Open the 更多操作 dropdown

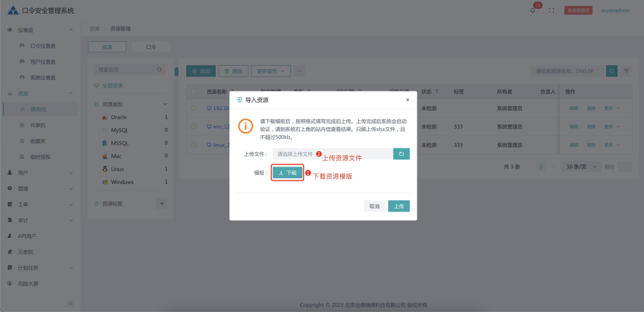pyautogui.click(x=270, y=71)
